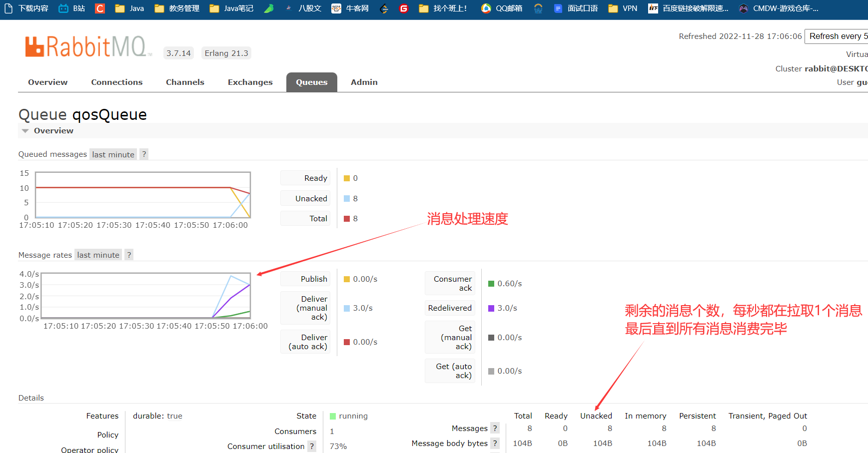Select the Queues tab

(312, 82)
